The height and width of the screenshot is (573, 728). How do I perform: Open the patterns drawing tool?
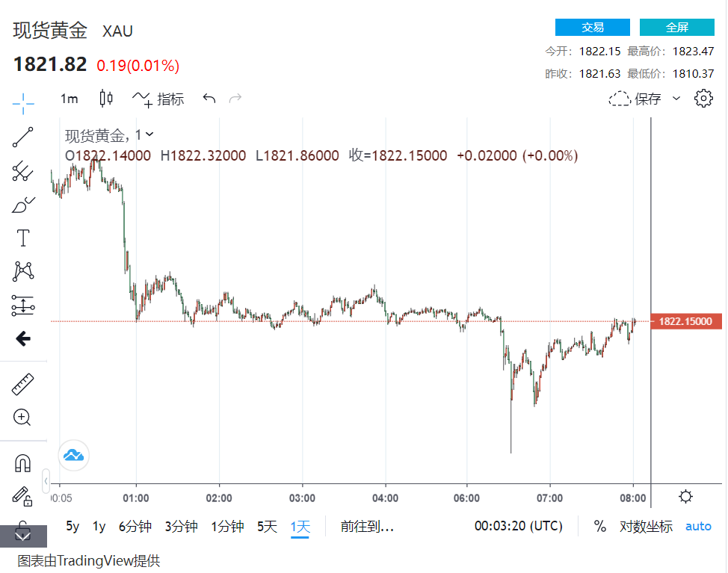coord(23,271)
